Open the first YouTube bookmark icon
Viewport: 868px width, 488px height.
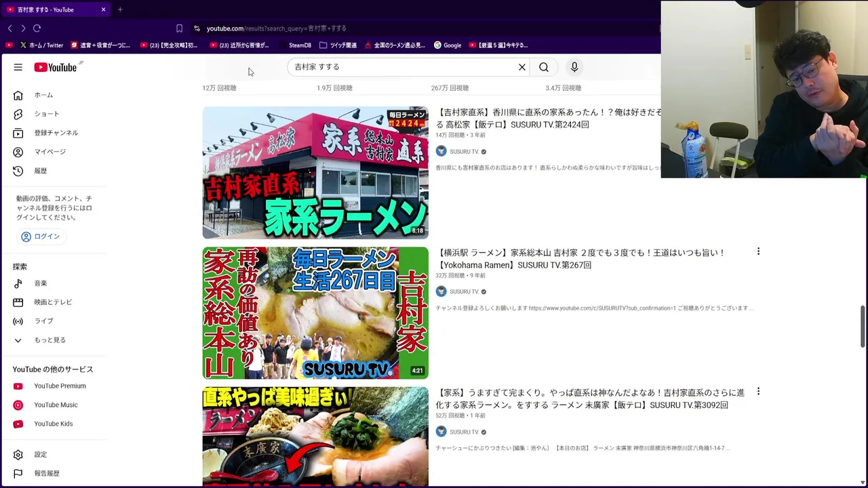(x=9, y=45)
